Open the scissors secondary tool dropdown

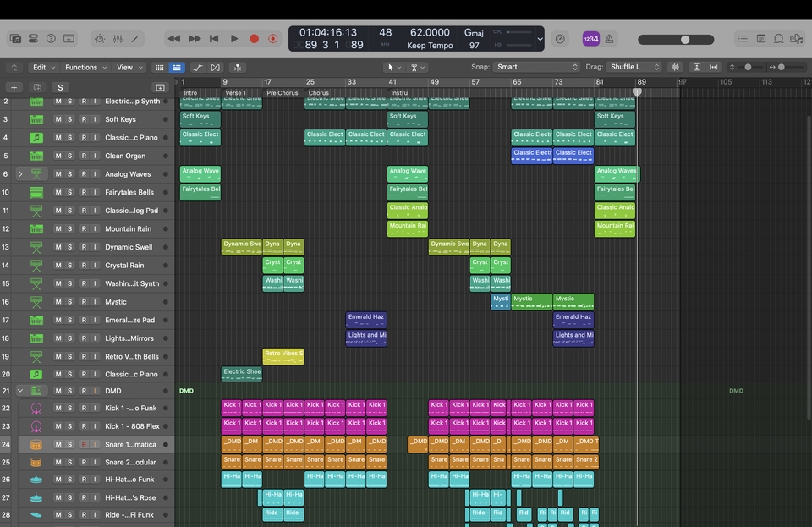(417, 68)
